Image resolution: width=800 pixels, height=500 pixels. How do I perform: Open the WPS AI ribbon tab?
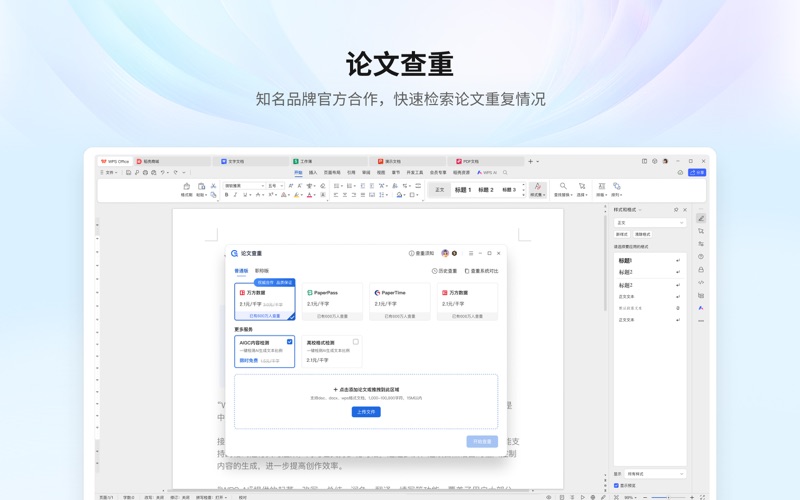click(487, 172)
